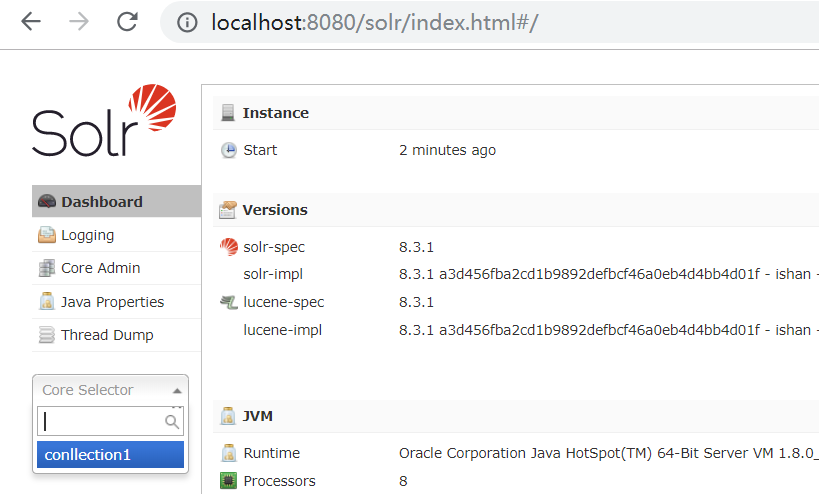Click the site information icon in address bar

[x=187, y=22]
